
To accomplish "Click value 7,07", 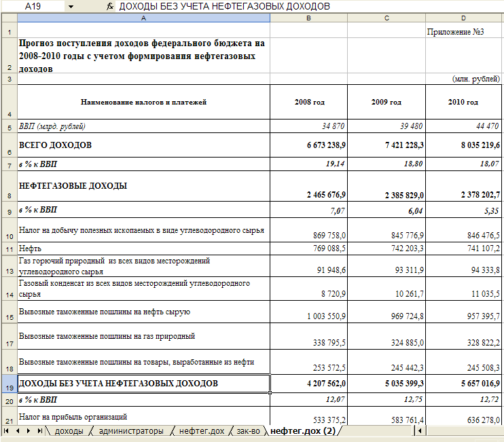I will coord(308,210).
